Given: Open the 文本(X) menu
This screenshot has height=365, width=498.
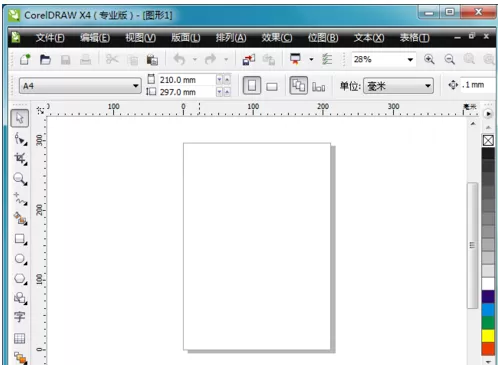Looking at the screenshot, I should [369, 38].
